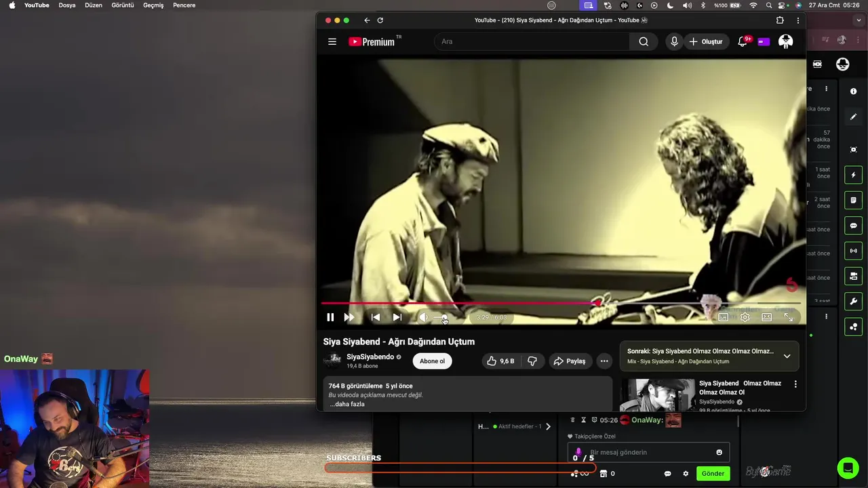Click the note document sidebar icon
Viewport: 868px width, 488px height.
point(854,200)
